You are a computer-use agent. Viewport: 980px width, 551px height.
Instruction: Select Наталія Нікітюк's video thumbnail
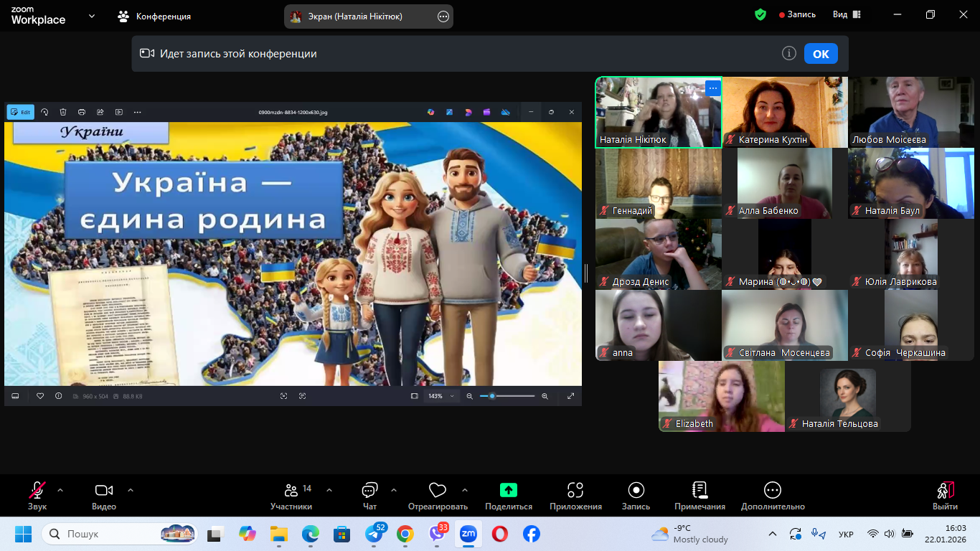(x=658, y=112)
